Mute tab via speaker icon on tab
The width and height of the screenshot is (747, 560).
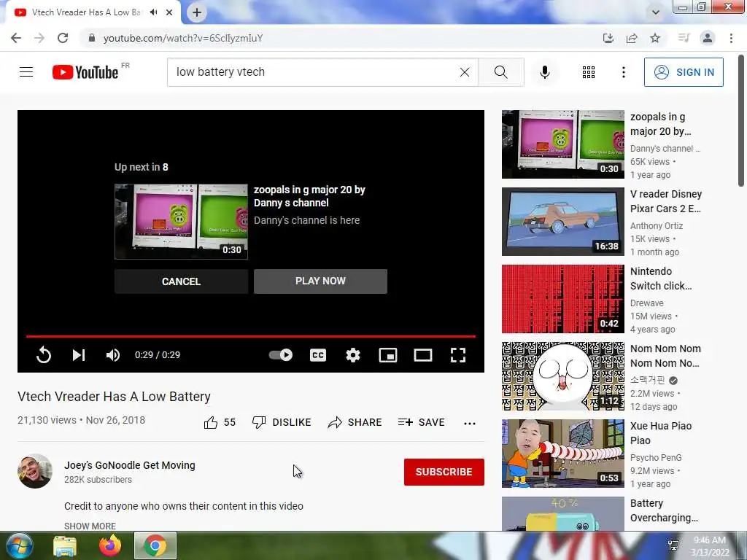pyautogui.click(x=153, y=12)
